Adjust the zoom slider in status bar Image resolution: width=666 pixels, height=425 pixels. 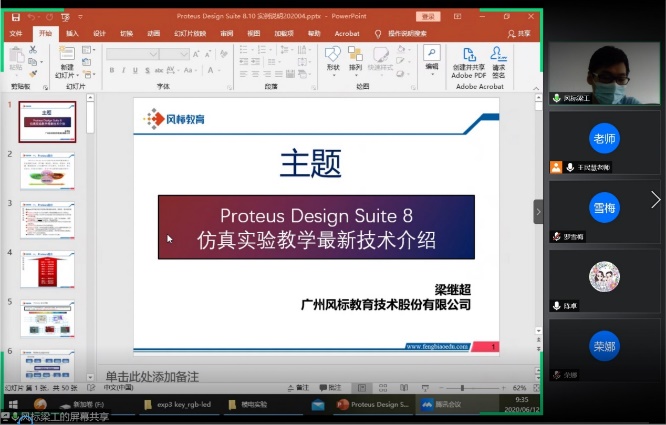pos(462,387)
